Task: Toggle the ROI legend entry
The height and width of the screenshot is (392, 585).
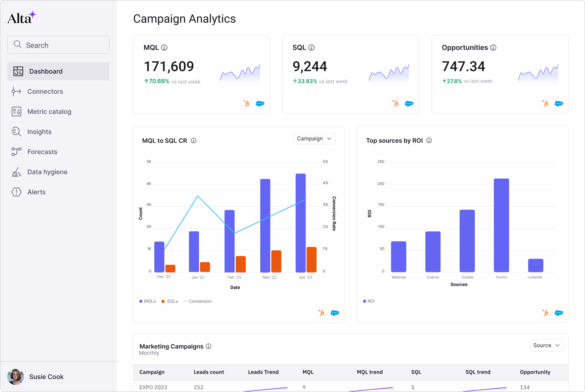Action: (369, 301)
